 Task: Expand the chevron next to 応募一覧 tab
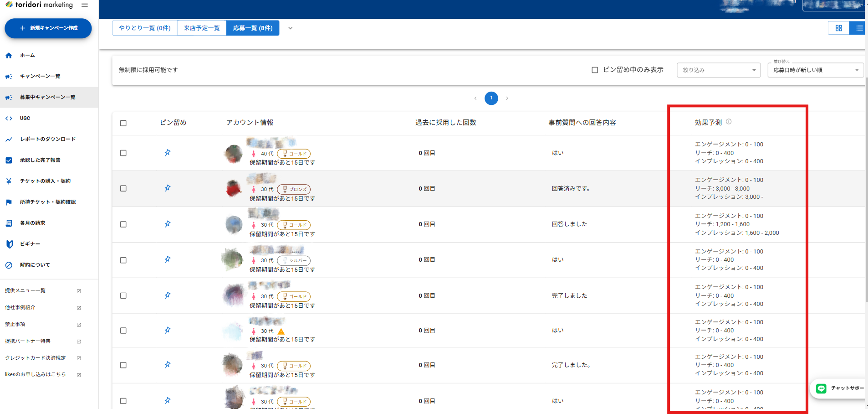[x=290, y=28]
